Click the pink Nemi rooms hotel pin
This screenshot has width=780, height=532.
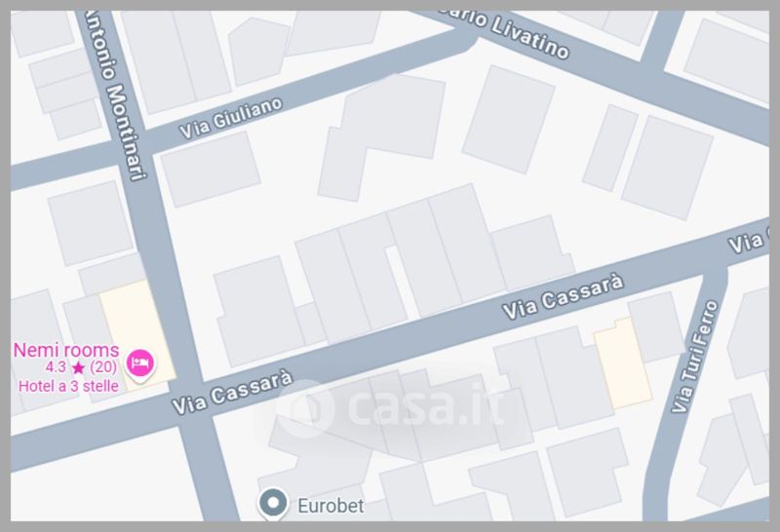click(140, 365)
